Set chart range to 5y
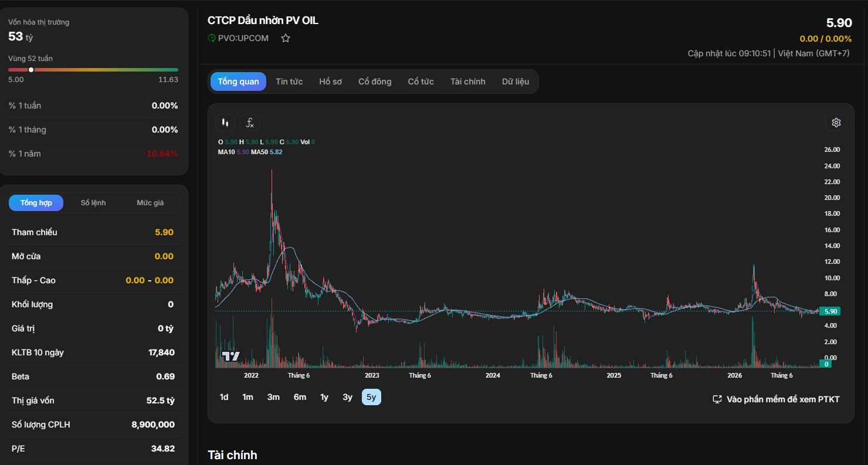 click(371, 397)
